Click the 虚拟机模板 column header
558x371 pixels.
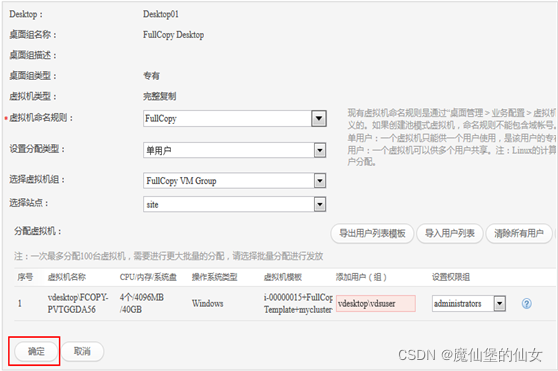[x=283, y=277]
